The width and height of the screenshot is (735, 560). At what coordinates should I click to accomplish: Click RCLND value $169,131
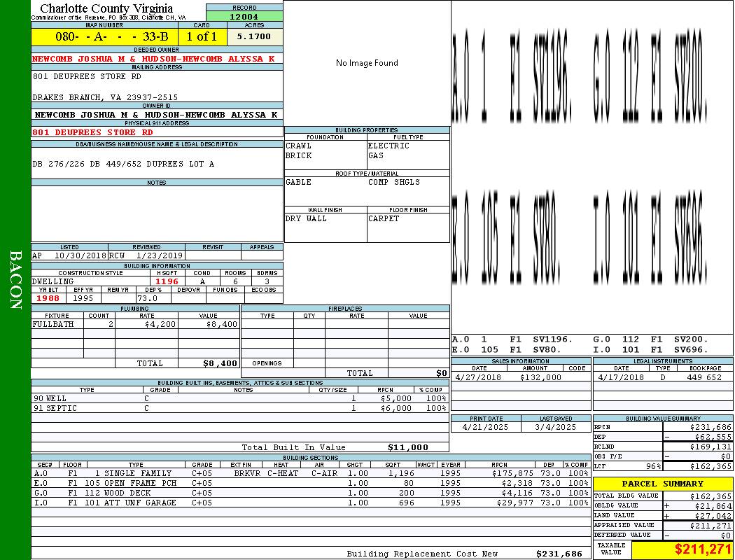pos(710,447)
